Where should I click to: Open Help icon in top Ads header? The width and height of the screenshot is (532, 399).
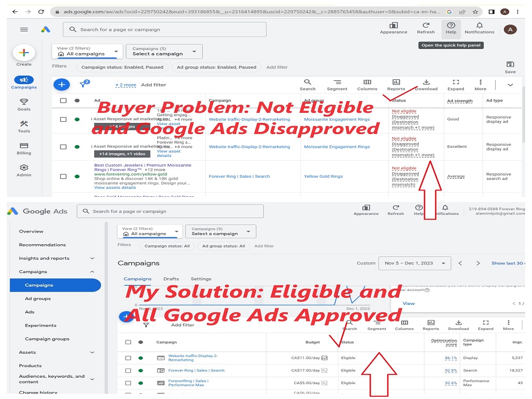pyautogui.click(x=451, y=26)
